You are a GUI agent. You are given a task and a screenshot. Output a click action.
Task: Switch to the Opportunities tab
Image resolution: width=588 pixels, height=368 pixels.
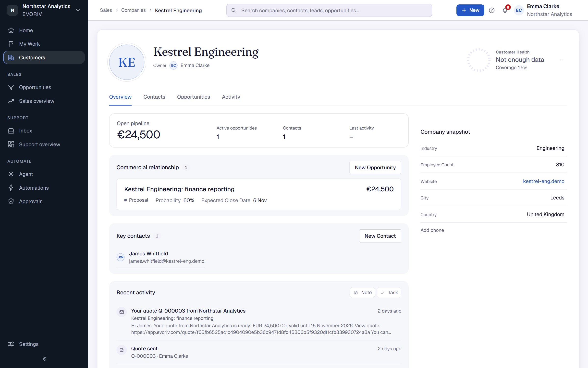(x=194, y=97)
